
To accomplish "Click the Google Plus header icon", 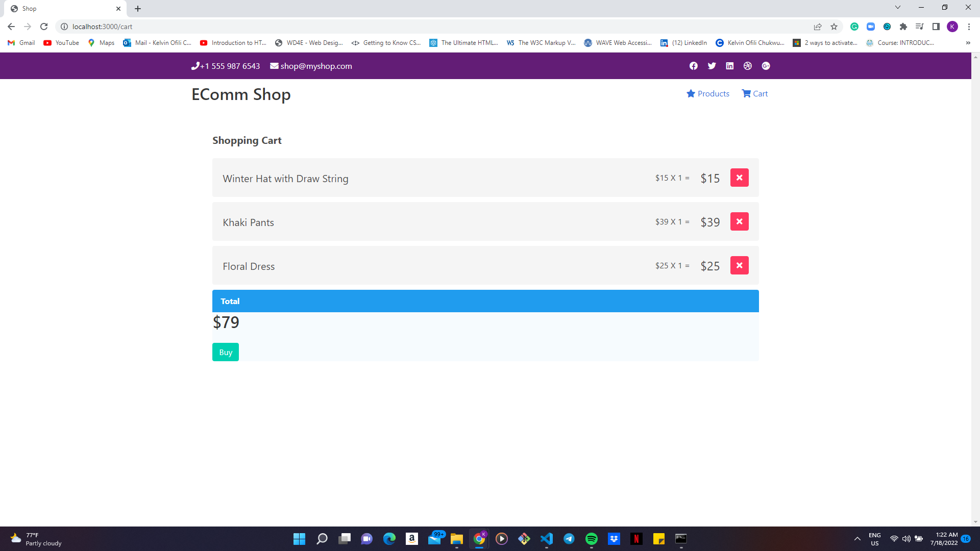I will point(766,66).
